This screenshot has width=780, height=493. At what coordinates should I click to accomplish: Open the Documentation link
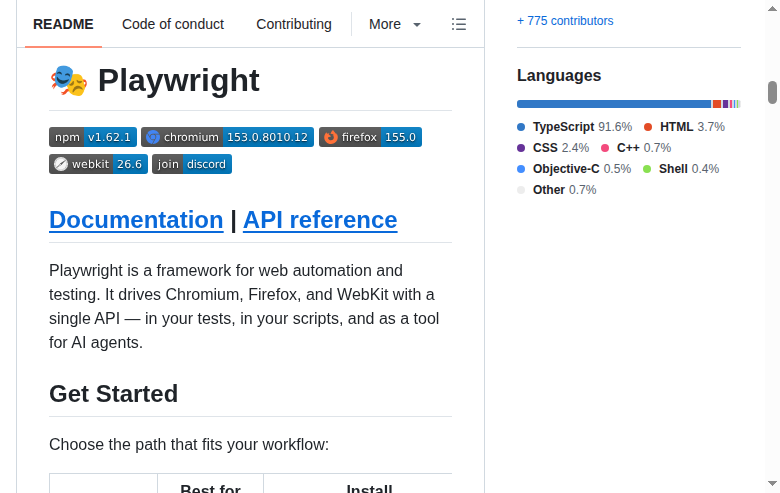click(136, 220)
